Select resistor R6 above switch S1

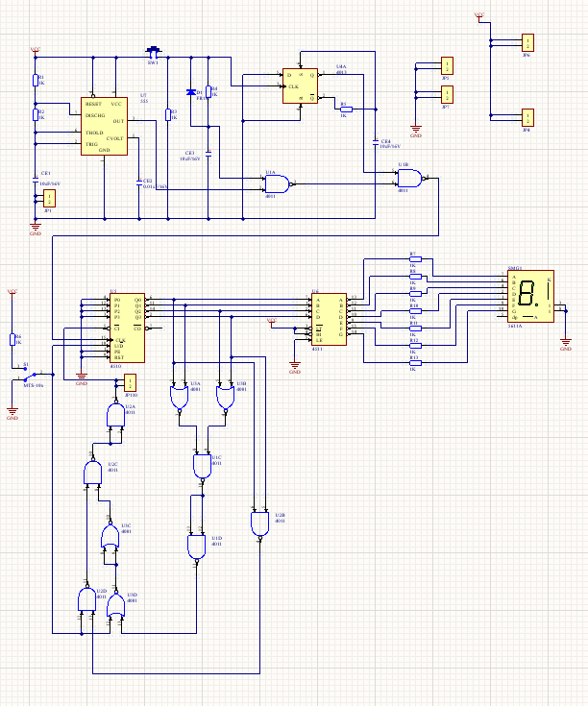[12, 339]
